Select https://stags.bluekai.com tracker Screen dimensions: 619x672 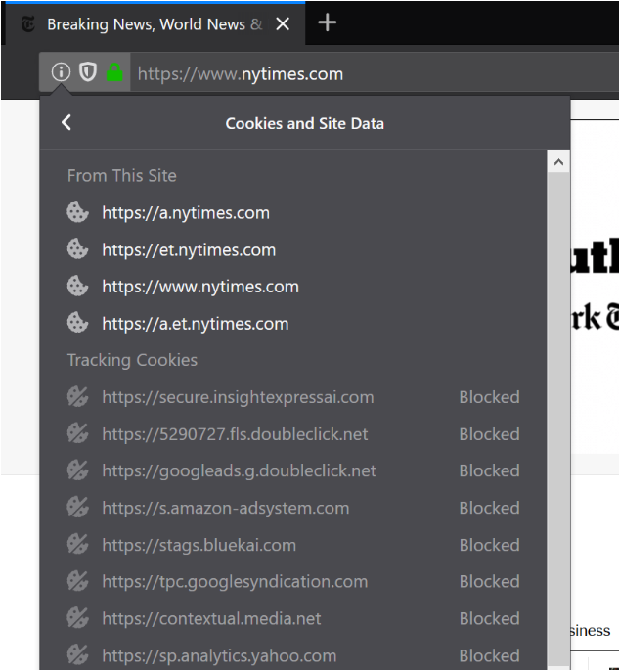[x=199, y=545]
